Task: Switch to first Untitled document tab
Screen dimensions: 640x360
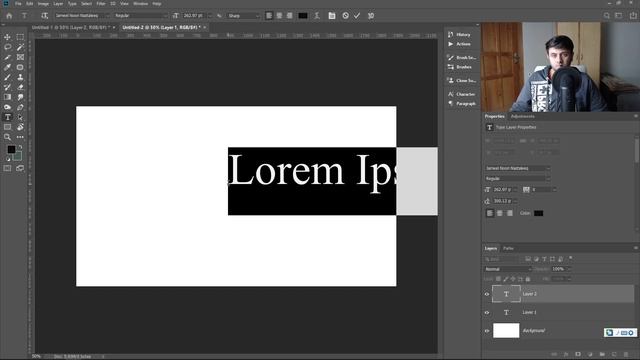Action: pyautogui.click(x=71, y=27)
